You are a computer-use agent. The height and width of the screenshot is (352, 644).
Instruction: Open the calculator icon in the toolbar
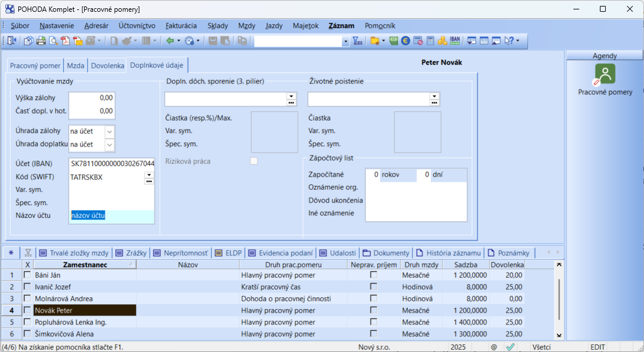[430, 41]
